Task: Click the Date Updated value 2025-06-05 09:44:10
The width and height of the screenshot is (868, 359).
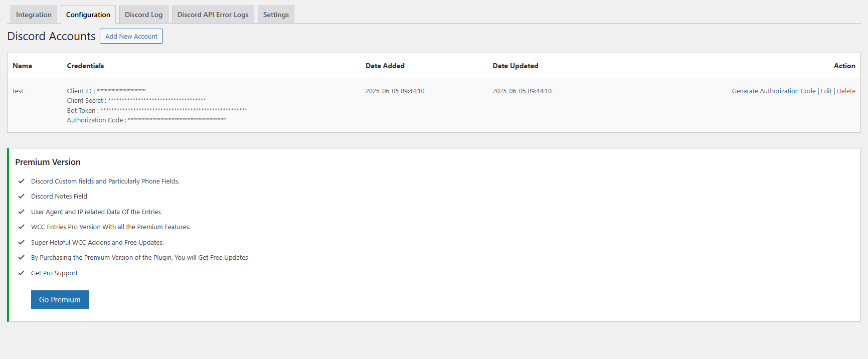Action: [x=522, y=91]
